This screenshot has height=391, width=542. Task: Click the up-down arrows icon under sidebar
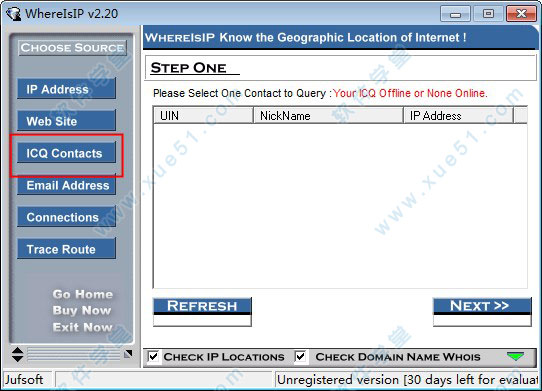click(x=17, y=354)
